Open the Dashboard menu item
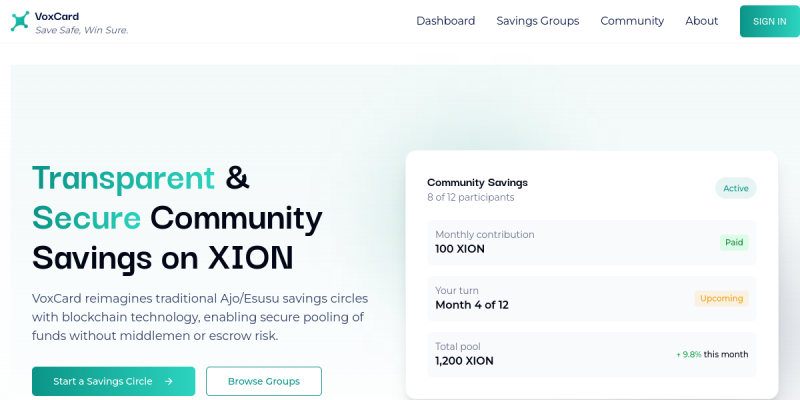Image resolution: width=800 pixels, height=400 pixels. click(445, 21)
